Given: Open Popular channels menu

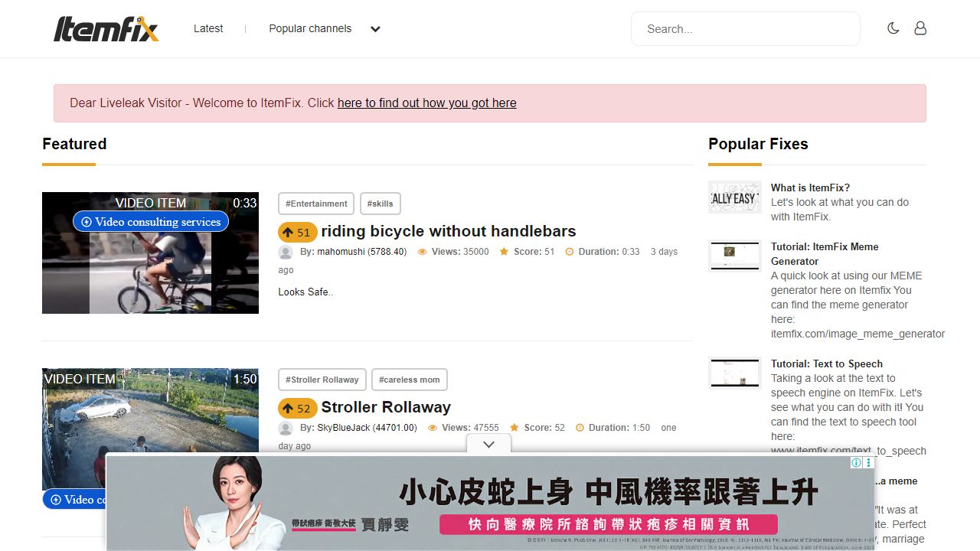Looking at the screenshot, I should [x=310, y=28].
